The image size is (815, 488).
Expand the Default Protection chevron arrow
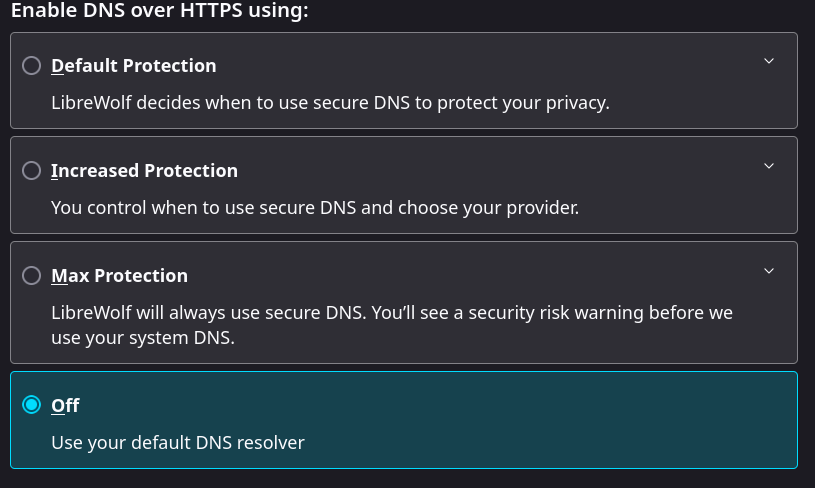[769, 61]
